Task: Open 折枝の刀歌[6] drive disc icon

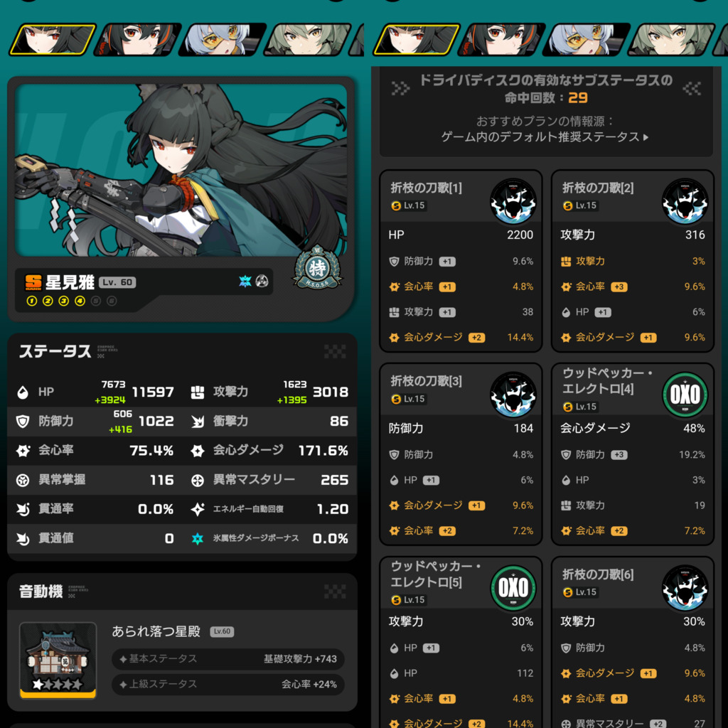Action: pos(685,588)
